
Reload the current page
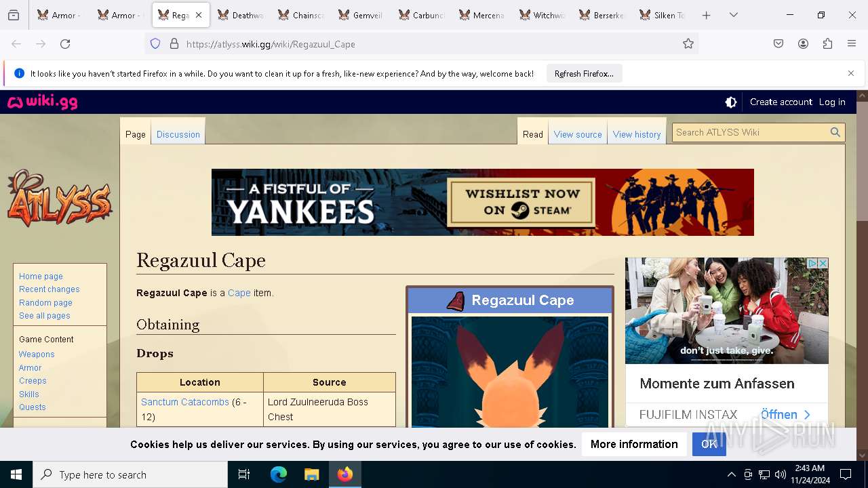65,44
